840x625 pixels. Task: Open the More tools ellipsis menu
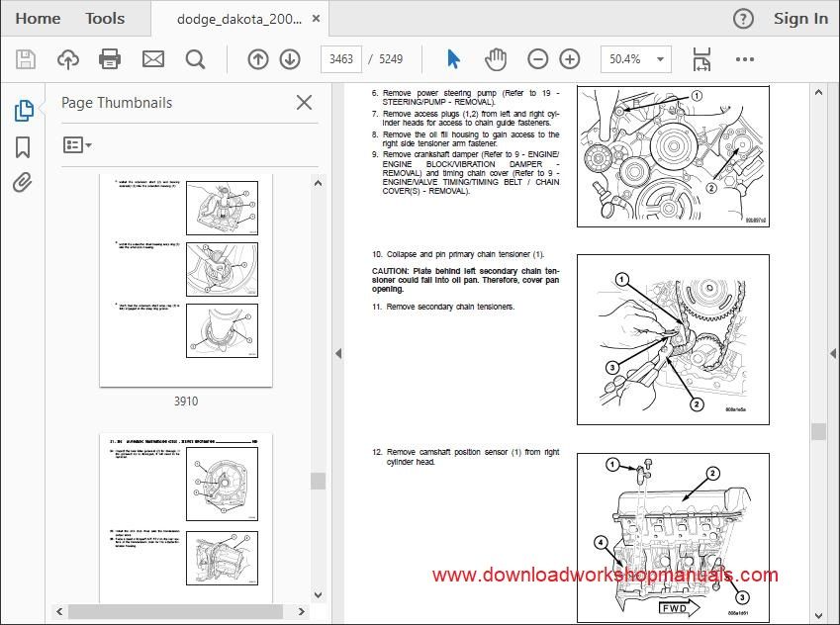(x=745, y=59)
